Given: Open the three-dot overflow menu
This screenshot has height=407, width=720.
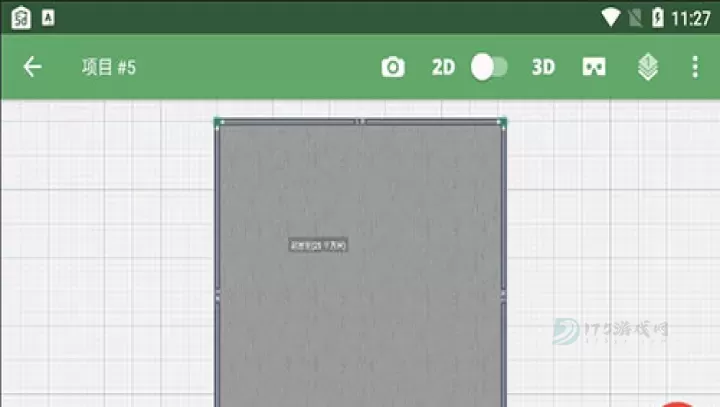Looking at the screenshot, I should 695,67.
